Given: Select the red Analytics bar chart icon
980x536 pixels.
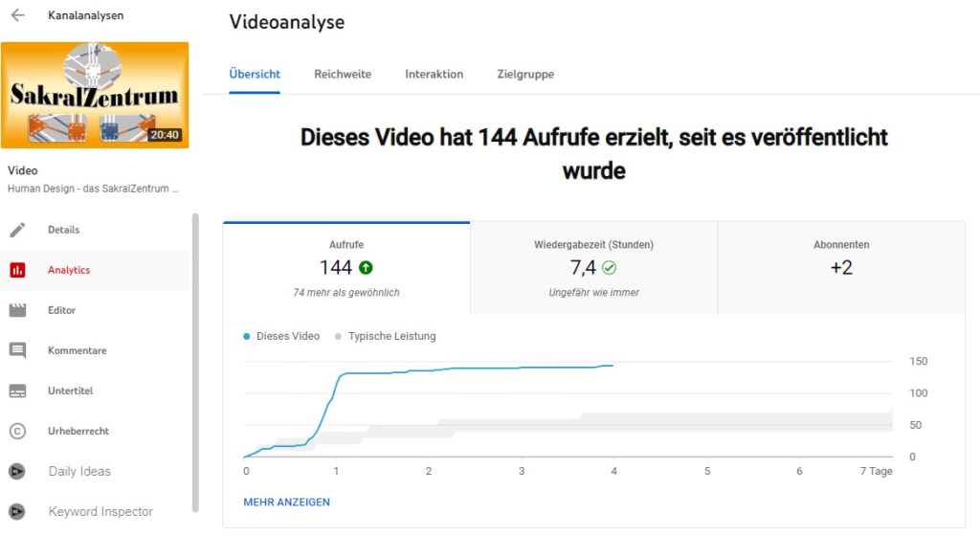Looking at the screenshot, I should pyautogui.click(x=17, y=270).
